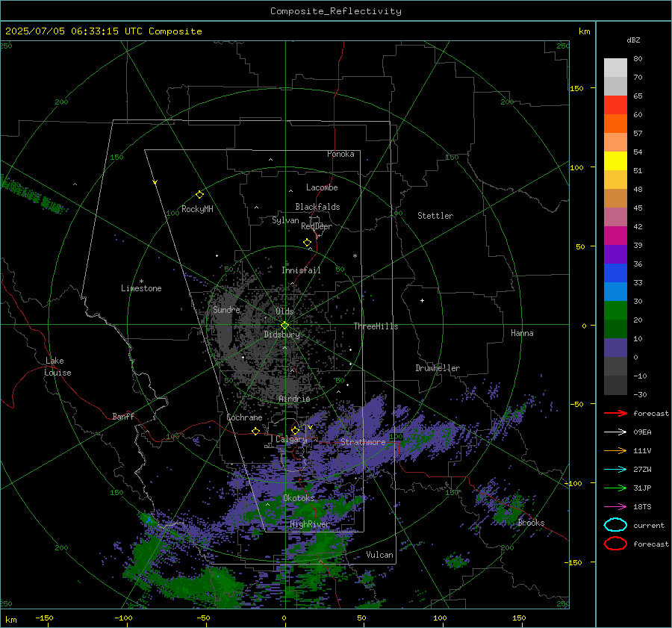Click the -150 tick on bottom axis
The height and width of the screenshot is (628, 672).
[44, 618]
